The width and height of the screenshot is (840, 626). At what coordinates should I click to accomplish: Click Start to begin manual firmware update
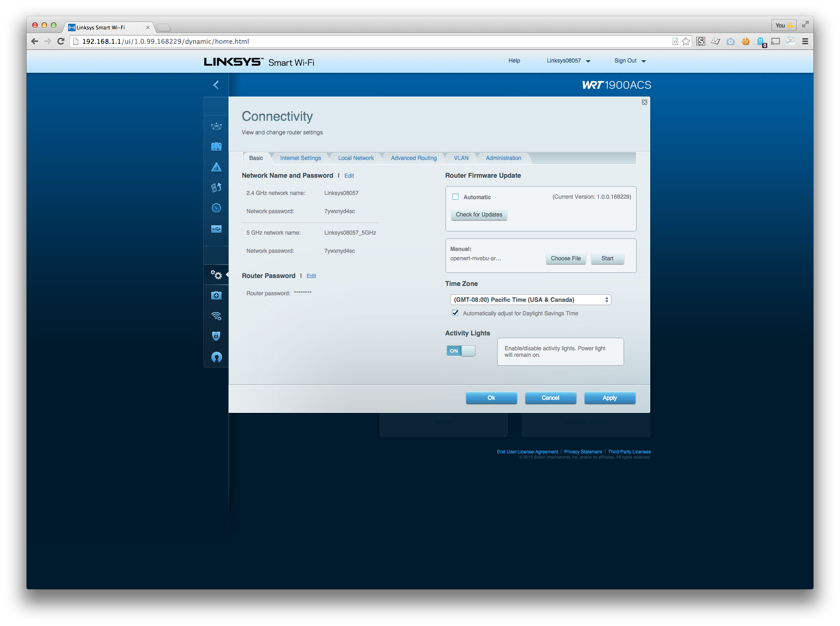click(x=607, y=258)
